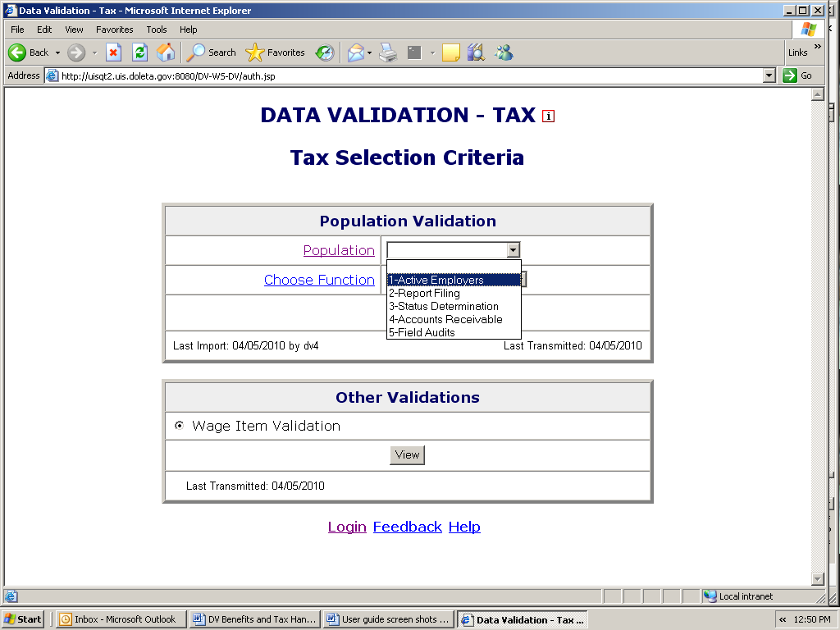The width and height of the screenshot is (840, 630).
Task: Click the status bar page icon
Action: pos(11,596)
